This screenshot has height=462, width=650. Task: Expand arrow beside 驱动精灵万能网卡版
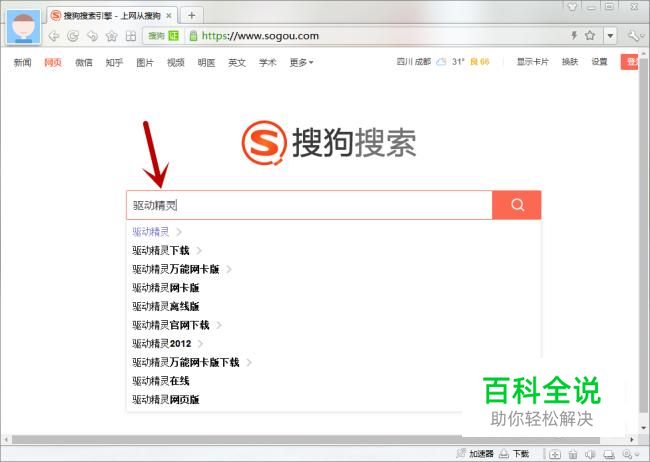click(x=229, y=269)
